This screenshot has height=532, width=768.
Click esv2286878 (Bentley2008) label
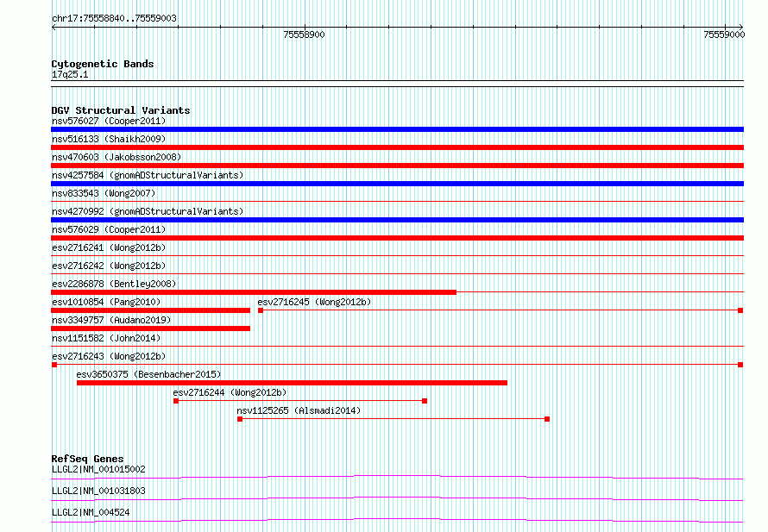[x=114, y=284]
